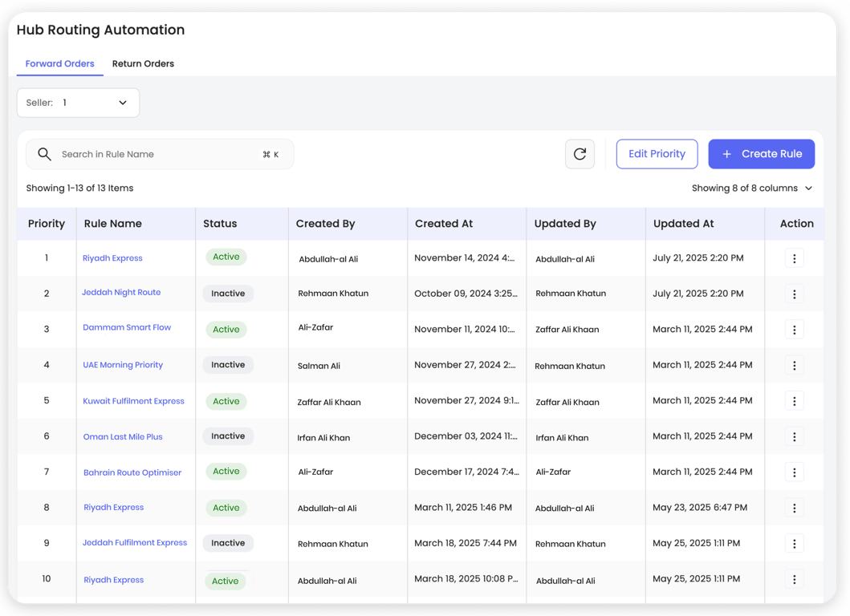Click 'March 18, 2025 7:44 PM' created date
The width and height of the screenshot is (850, 616).
click(x=466, y=543)
